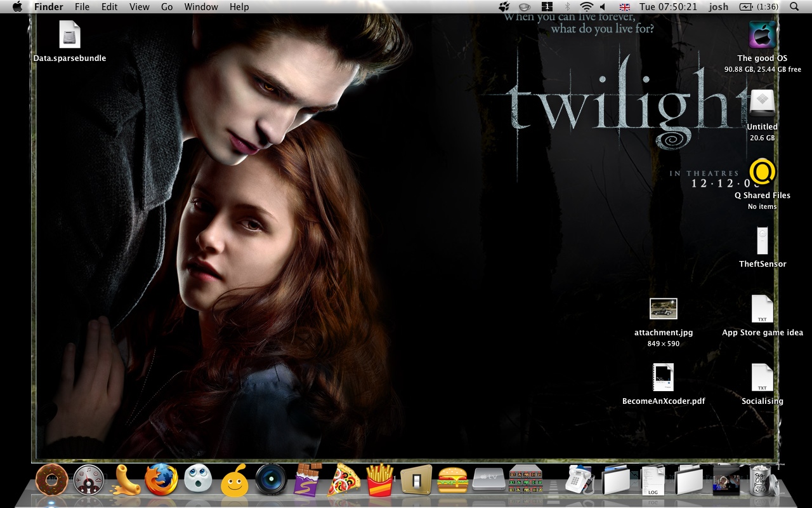812x508 pixels.
Task: Launch Firefox from the Dock
Action: click(161, 479)
